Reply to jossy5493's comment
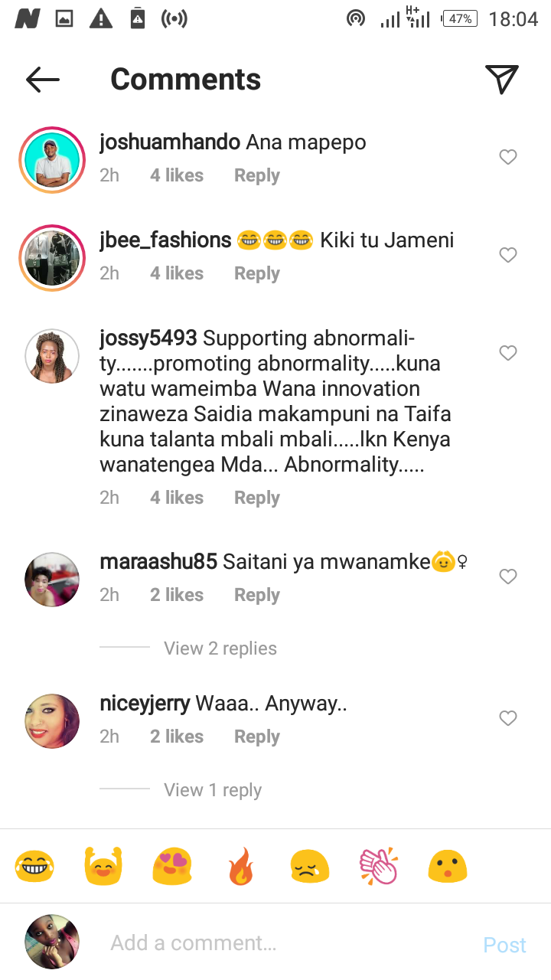The width and height of the screenshot is (551, 980). 257,498
